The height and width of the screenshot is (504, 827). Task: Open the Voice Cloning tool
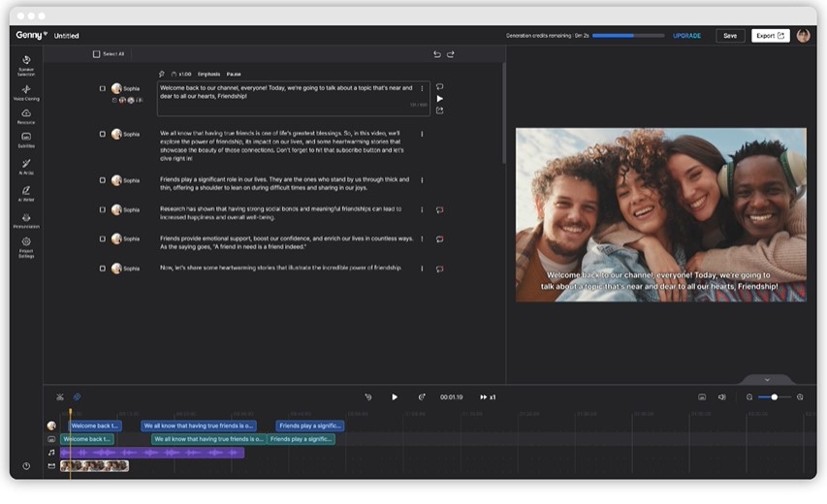[x=26, y=92]
